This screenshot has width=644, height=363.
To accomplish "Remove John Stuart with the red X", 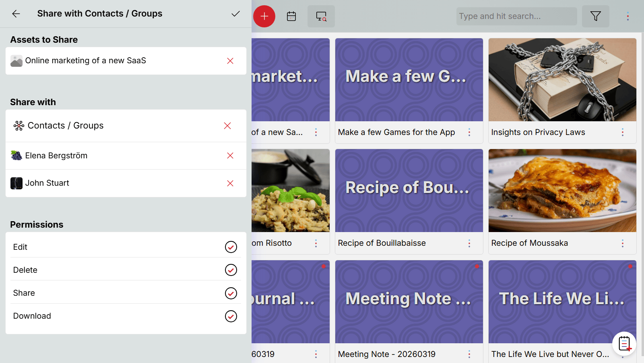I will pos(230,183).
